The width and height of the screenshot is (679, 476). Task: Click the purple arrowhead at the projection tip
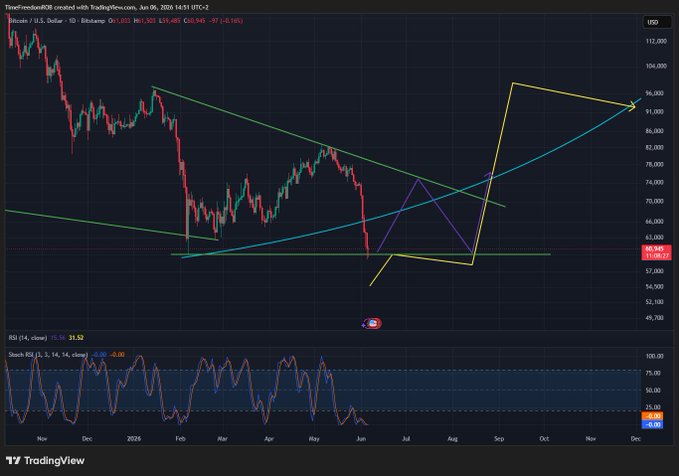click(488, 174)
